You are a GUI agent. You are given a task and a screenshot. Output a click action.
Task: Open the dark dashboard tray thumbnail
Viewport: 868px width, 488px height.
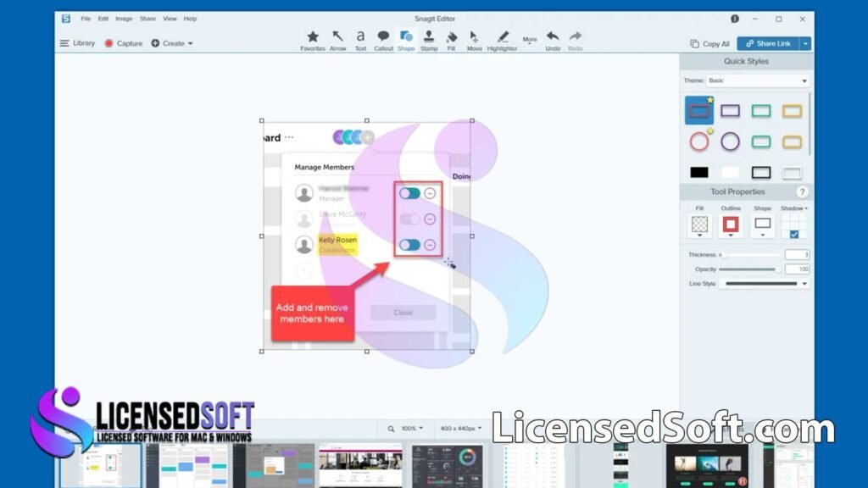click(x=447, y=466)
